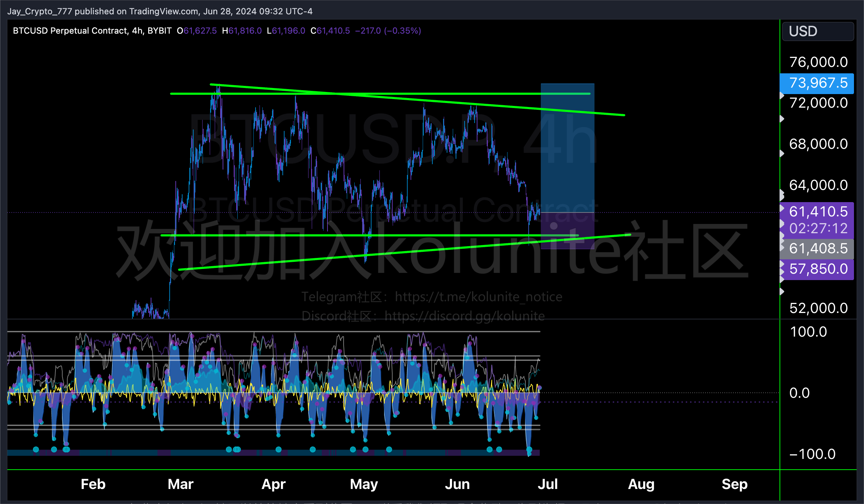Click the 100.0 oscillator axis label
Image resolution: width=864 pixels, height=504 pixels.
pyautogui.click(x=809, y=332)
